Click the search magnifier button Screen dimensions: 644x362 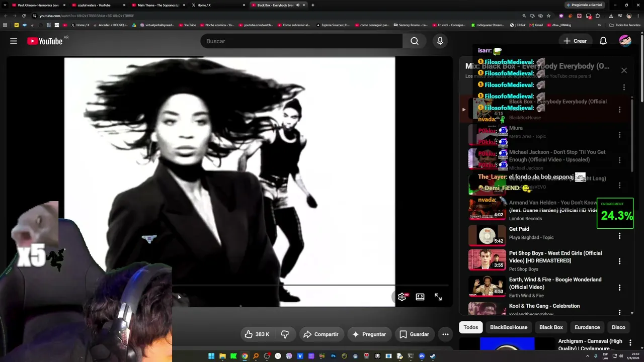(x=415, y=41)
